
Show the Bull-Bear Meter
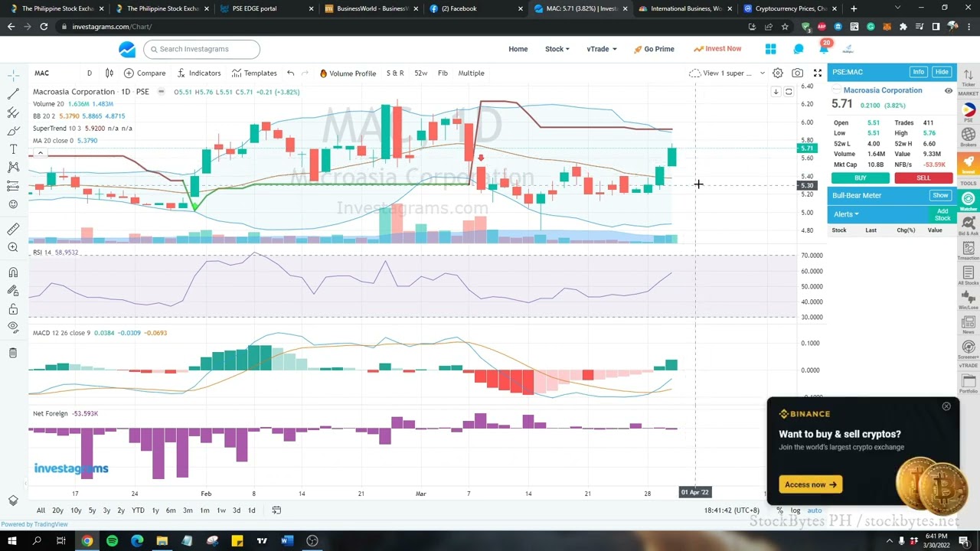[940, 195]
